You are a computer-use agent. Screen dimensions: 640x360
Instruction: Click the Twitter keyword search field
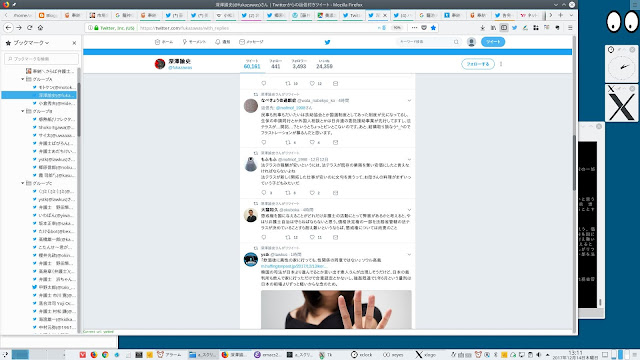(x=428, y=42)
